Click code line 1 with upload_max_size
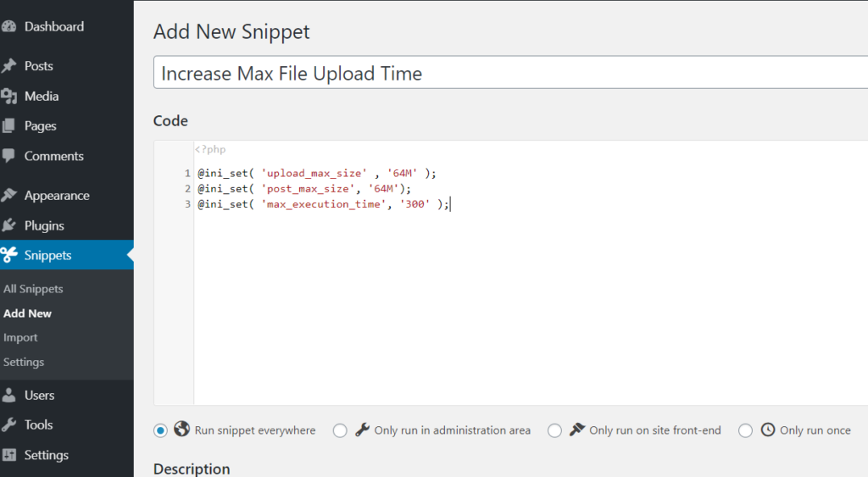868x477 pixels. pos(317,173)
